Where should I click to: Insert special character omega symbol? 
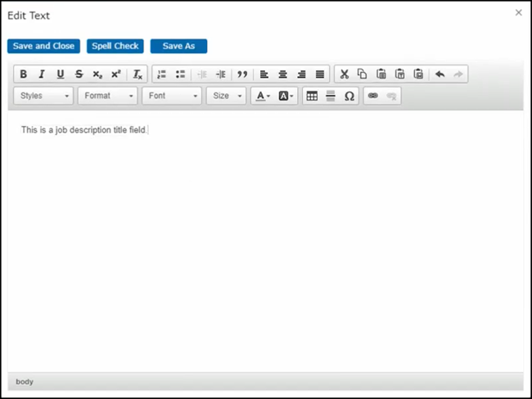[x=349, y=96]
